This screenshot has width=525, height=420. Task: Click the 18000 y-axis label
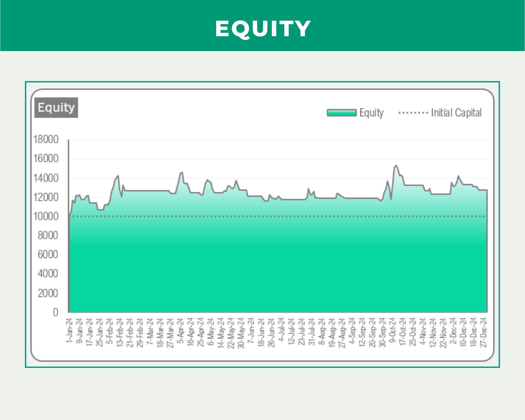click(46, 139)
